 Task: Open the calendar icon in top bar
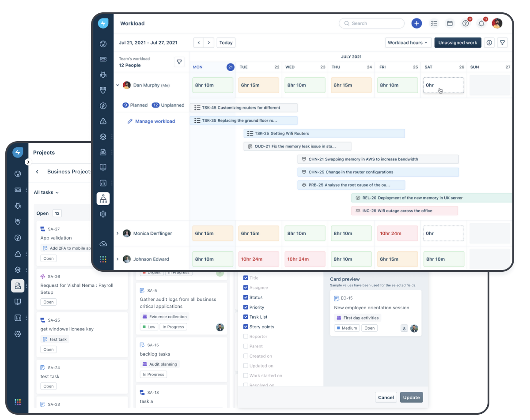click(450, 23)
